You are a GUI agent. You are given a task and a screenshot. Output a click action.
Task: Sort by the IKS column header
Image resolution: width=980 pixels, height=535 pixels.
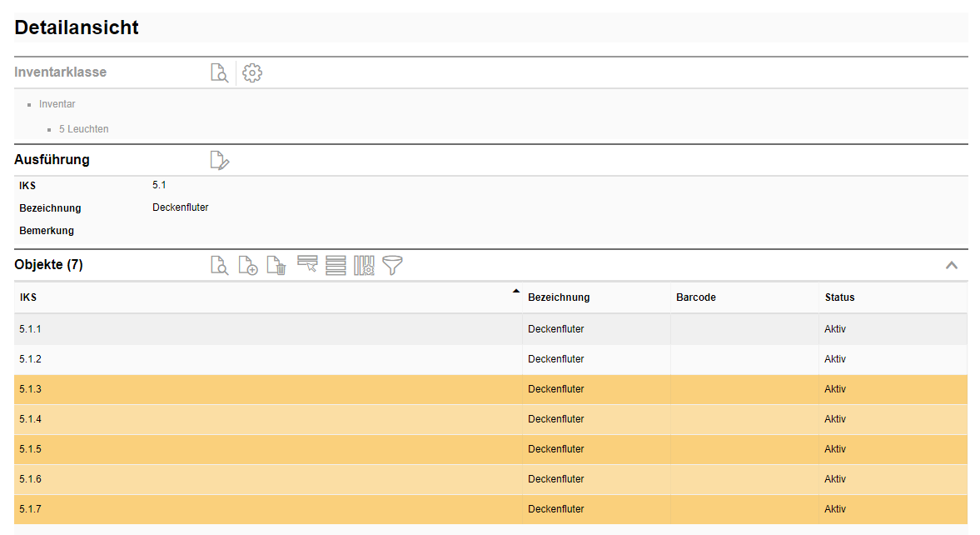point(28,297)
